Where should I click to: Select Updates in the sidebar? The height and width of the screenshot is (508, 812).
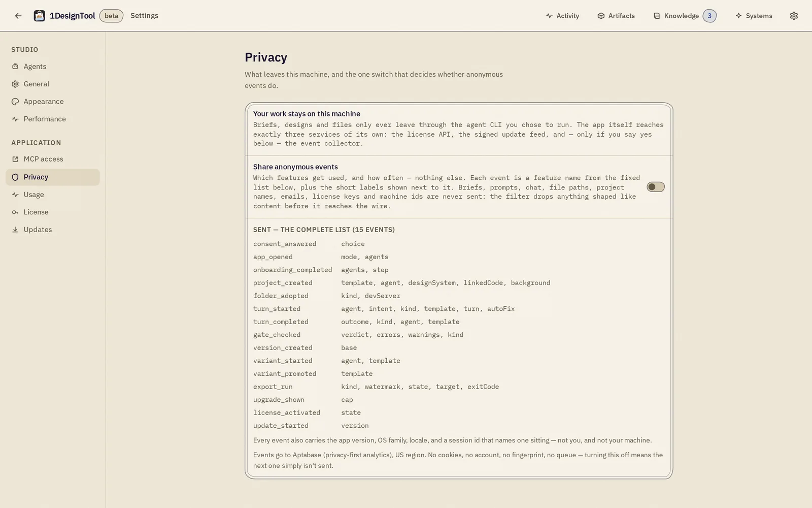(x=53, y=230)
